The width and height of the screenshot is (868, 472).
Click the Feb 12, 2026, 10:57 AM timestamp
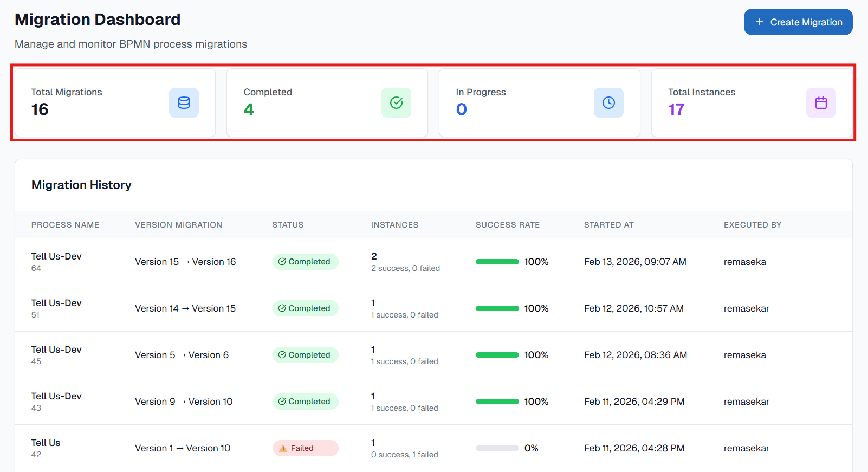tap(634, 308)
